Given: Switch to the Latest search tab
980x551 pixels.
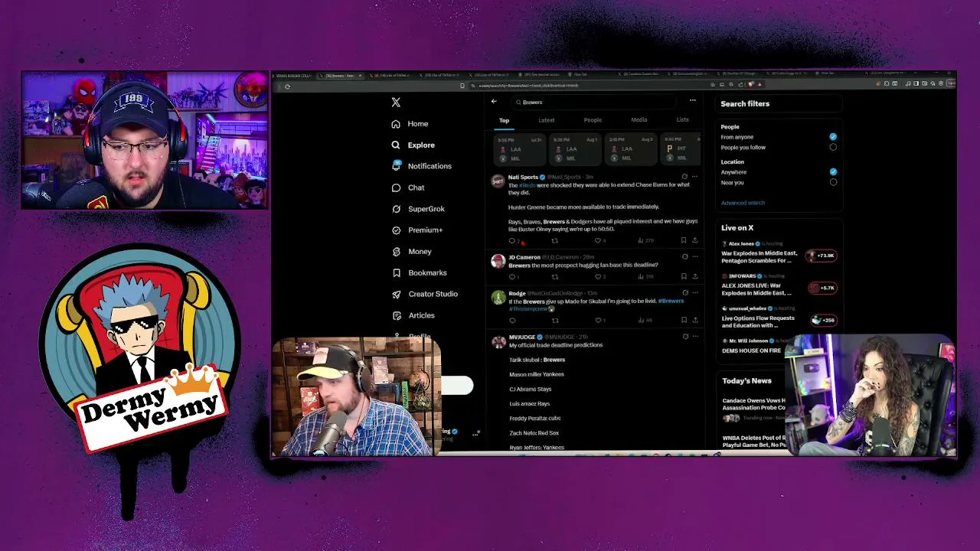Looking at the screenshot, I should point(546,120).
